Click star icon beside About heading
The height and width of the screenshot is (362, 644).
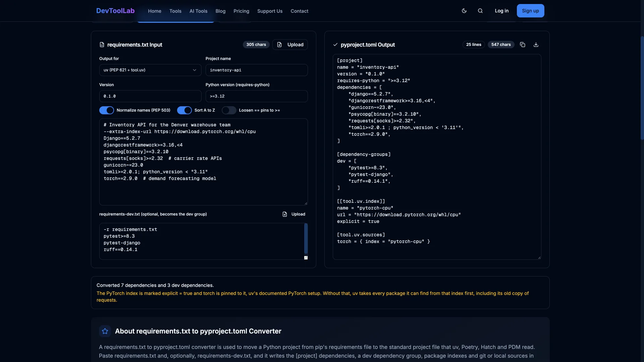(105, 331)
